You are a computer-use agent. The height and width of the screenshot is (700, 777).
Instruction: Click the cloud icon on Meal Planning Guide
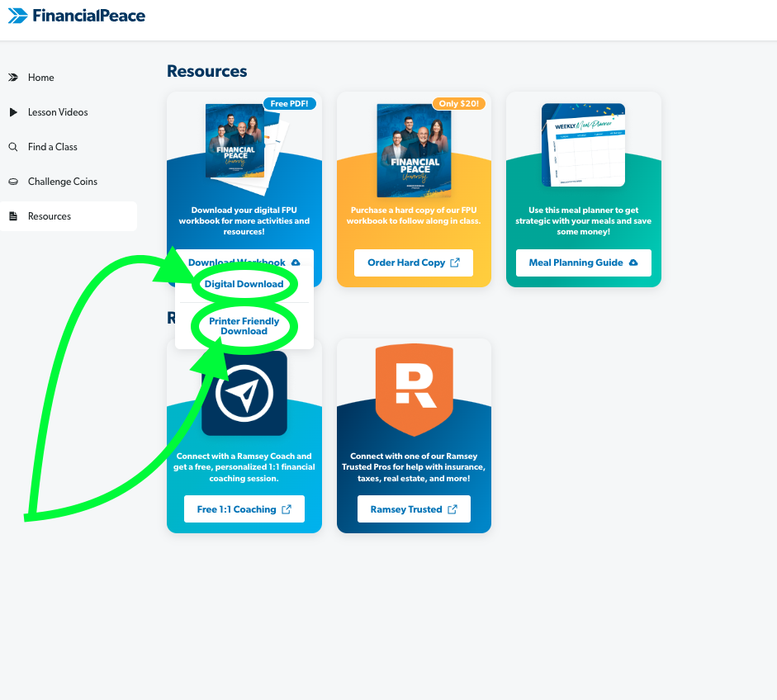633,262
